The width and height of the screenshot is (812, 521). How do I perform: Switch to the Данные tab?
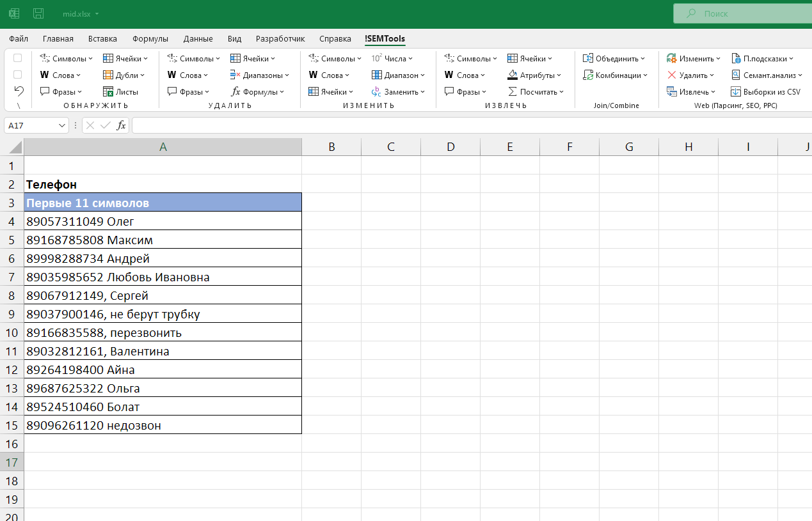(198, 38)
